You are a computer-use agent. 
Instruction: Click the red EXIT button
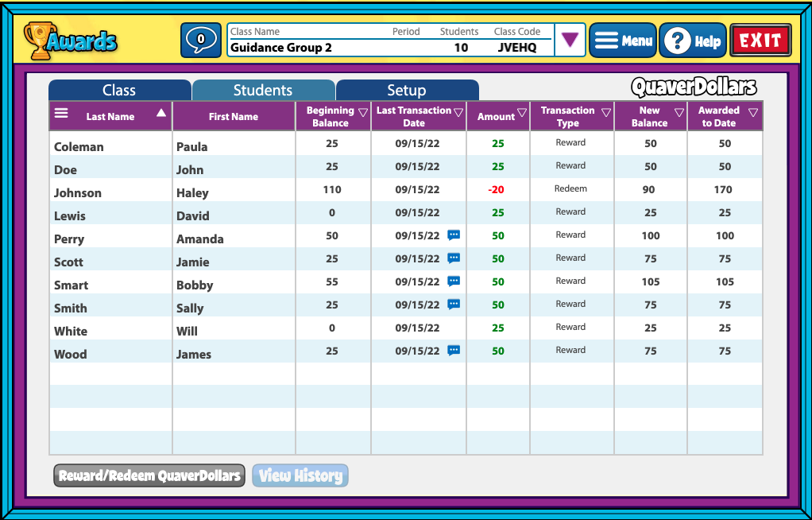[x=760, y=40]
